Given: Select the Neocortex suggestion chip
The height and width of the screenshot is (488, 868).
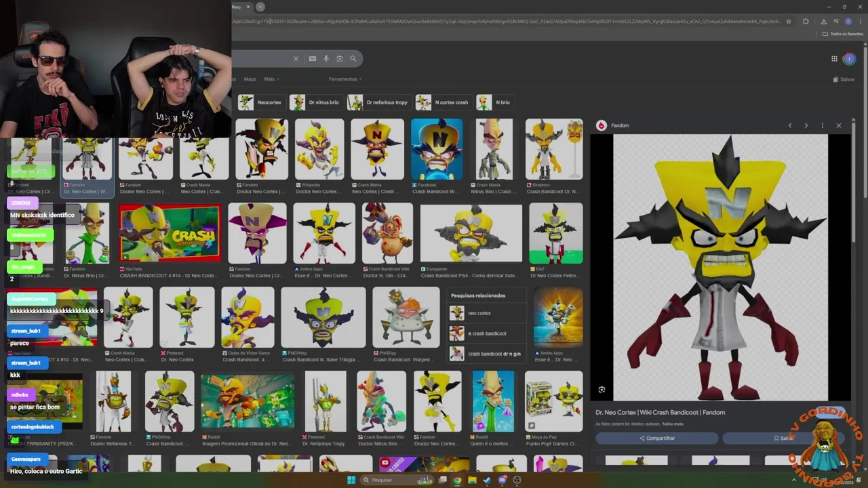Looking at the screenshot, I should point(260,102).
